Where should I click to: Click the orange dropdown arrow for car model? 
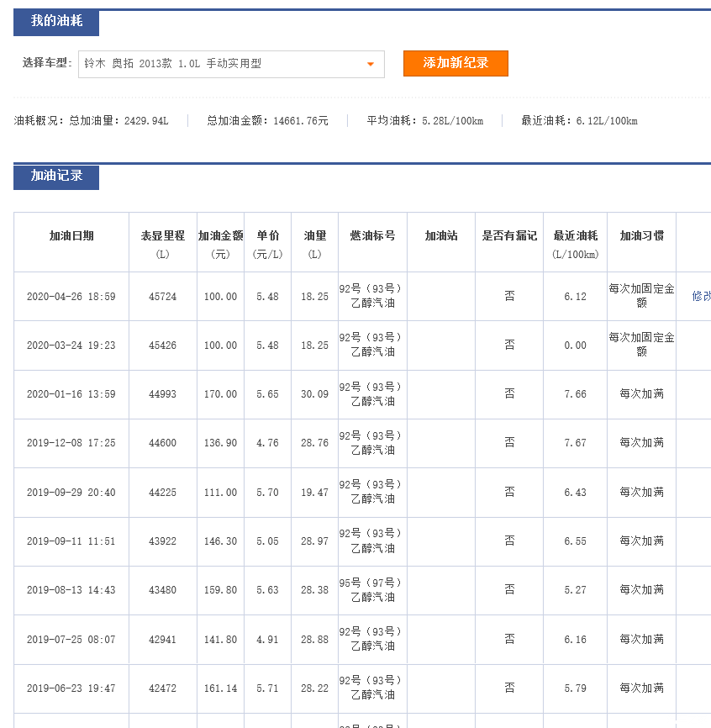370,65
